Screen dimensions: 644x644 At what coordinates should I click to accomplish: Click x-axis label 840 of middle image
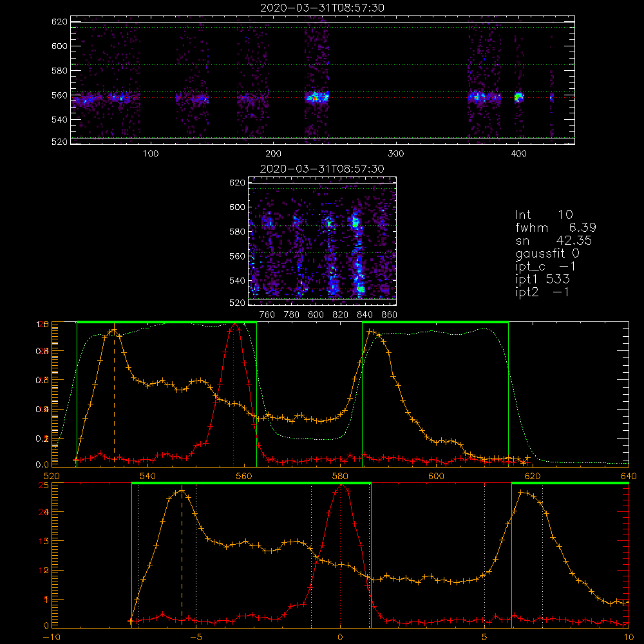click(x=365, y=315)
